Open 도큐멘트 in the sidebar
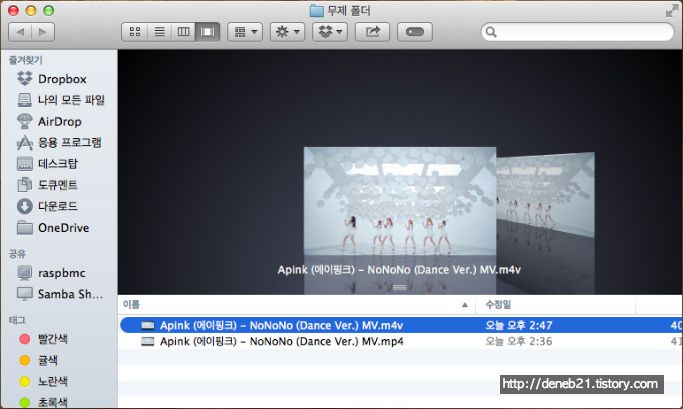Viewport: 683px width, 409px height. [47, 185]
